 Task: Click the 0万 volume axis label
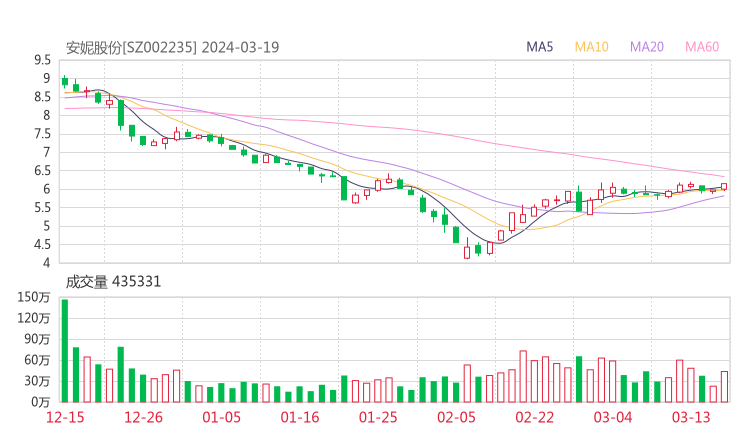click(41, 402)
